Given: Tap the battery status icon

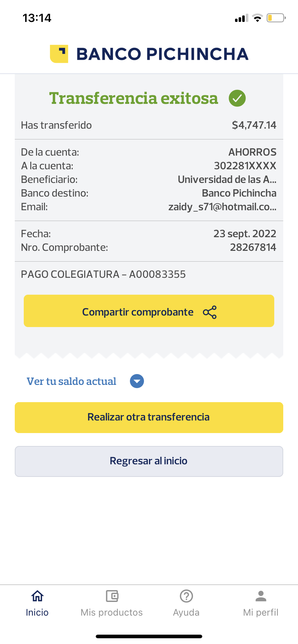Looking at the screenshot, I should coord(276,18).
